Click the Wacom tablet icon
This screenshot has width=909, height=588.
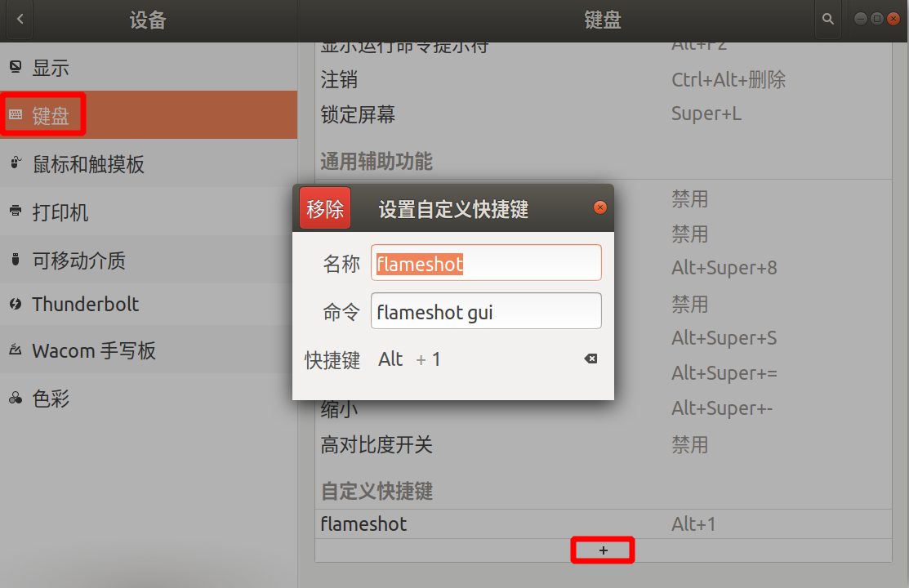point(16,350)
